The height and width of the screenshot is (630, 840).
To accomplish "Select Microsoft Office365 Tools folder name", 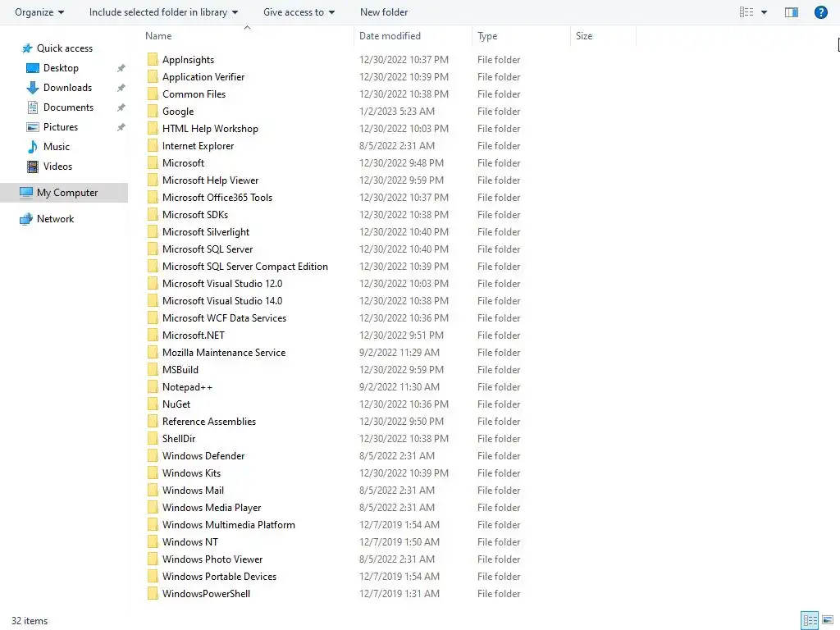I will click(217, 197).
